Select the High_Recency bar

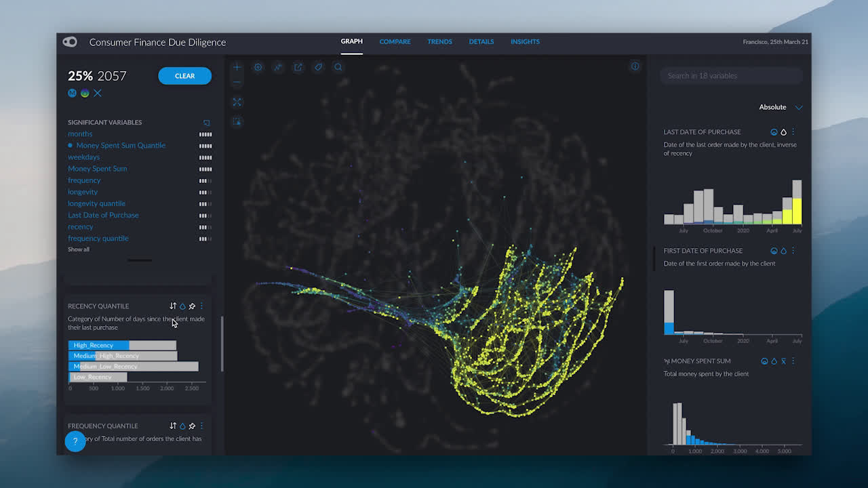coord(122,345)
